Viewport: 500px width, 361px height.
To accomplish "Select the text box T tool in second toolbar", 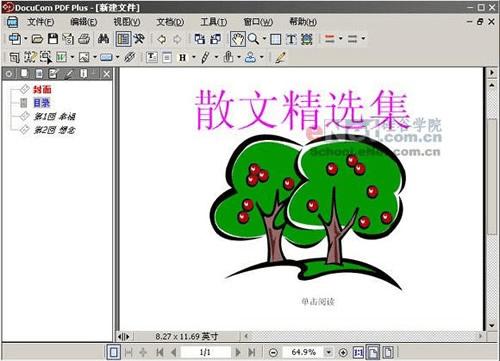I will pyautogui.click(x=152, y=57).
